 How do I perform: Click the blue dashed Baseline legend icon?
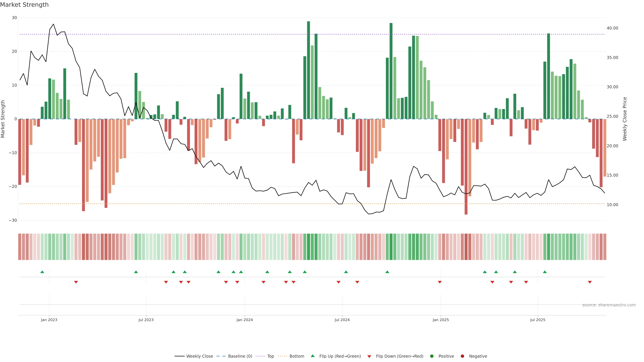(221, 356)
